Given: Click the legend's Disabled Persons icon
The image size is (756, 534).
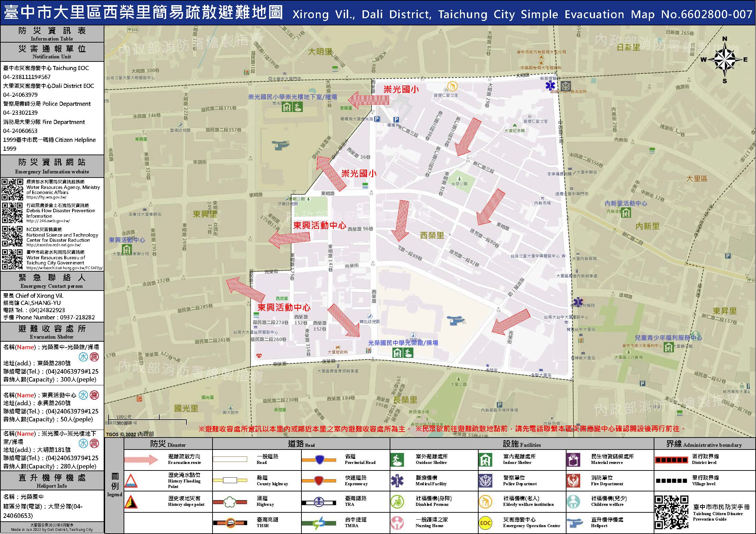Looking at the screenshot, I should pos(397,502).
